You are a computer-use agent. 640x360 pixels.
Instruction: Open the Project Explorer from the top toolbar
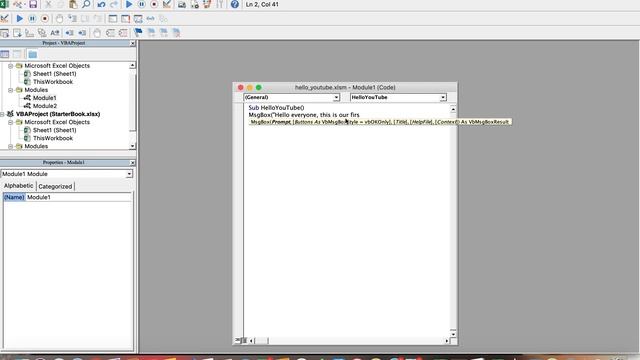[182, 4]
